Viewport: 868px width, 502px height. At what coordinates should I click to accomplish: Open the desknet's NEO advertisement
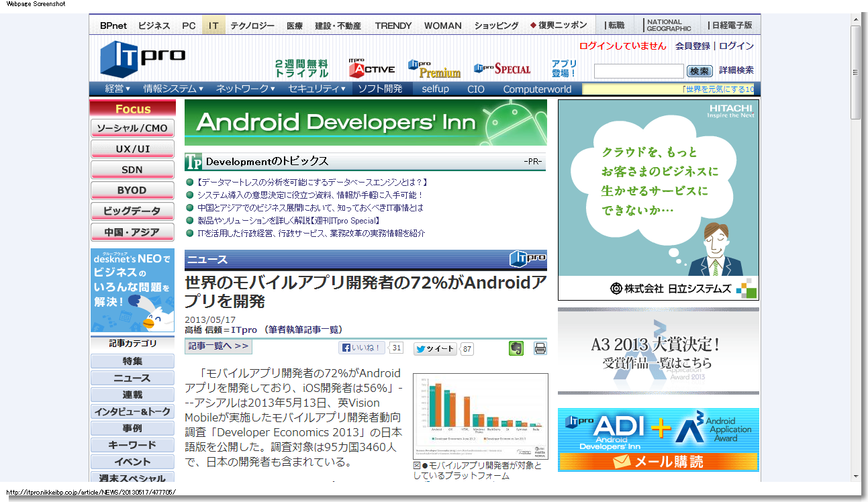pyautogui.click(x=132, y=290)
